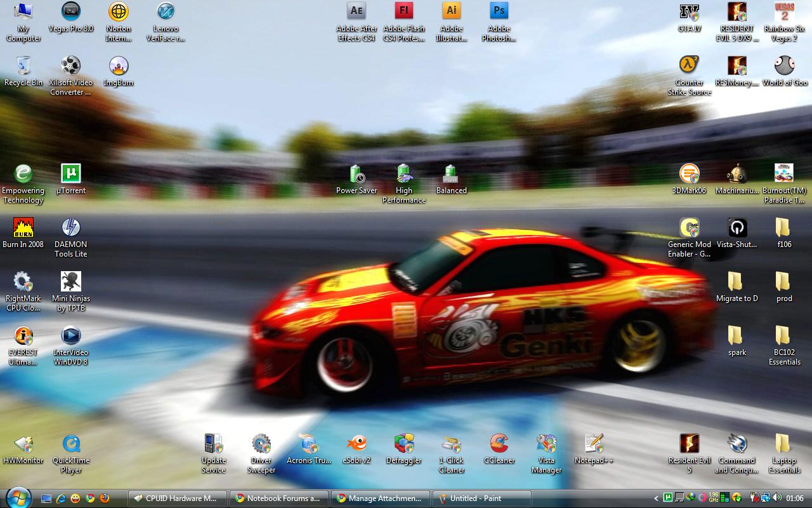Open the Lenovo VeriFace desktop icon
812x508 pixels.
(x=166, y=22)
